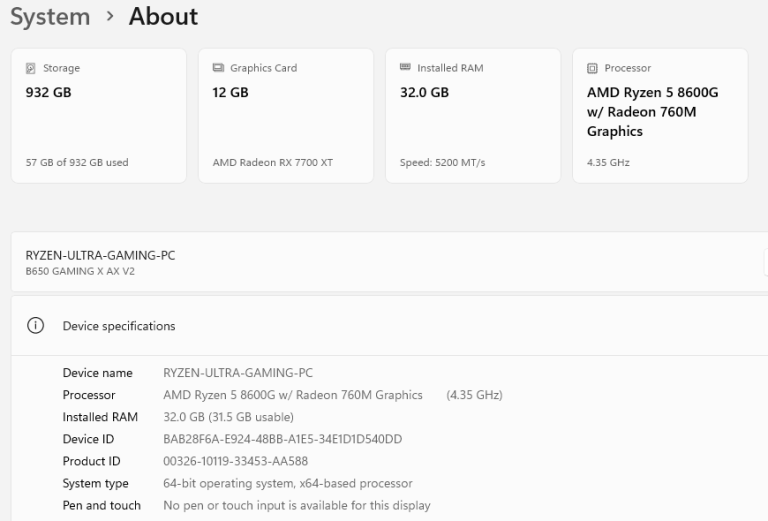Select the AMD Radeon RX 7700 XT label

[x=273, y=163]
